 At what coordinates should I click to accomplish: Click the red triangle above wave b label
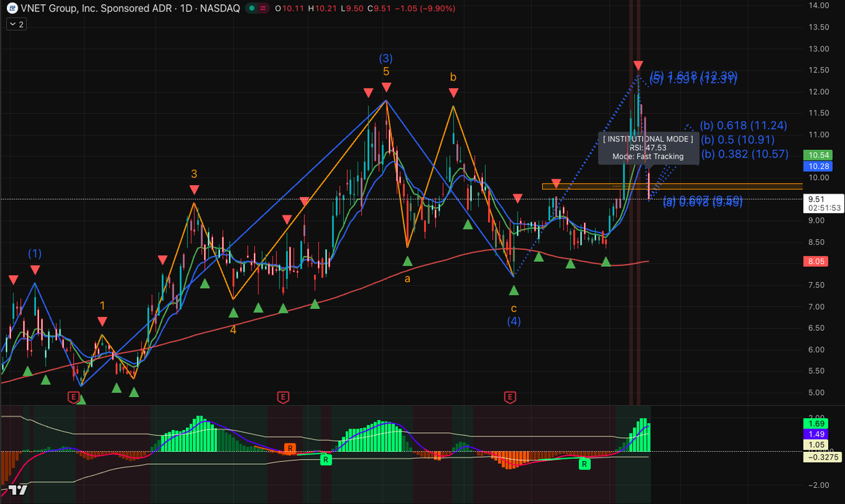(x=454, y=92)
